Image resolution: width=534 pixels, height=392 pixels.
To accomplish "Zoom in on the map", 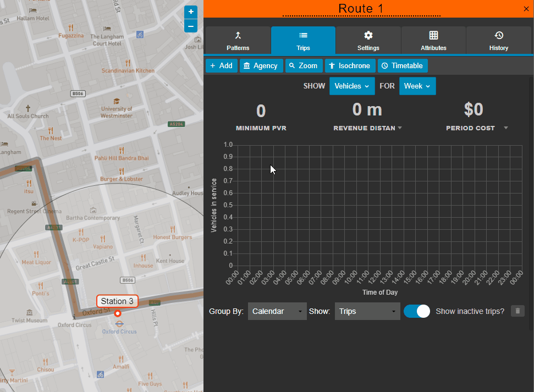I will tap(191, 12).
